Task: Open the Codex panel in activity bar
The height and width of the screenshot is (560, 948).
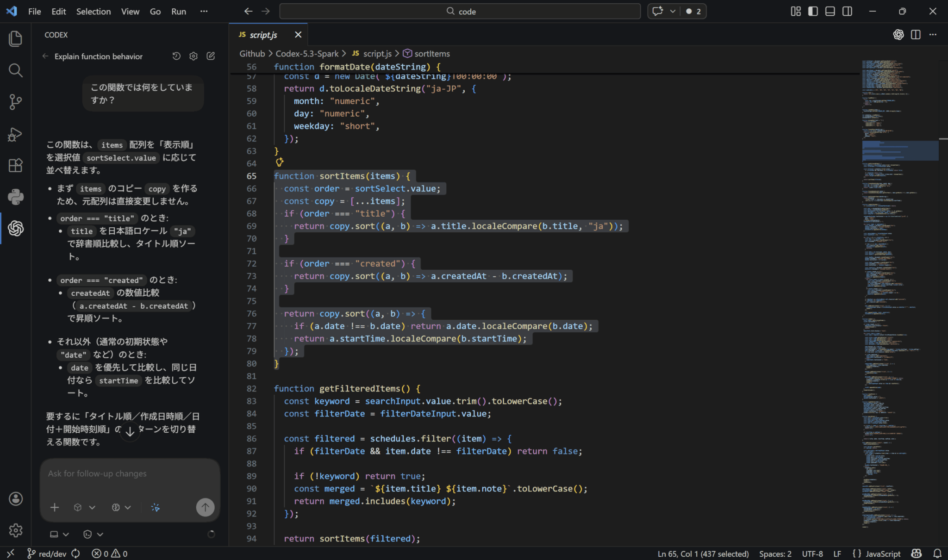Action: click(15, 228)
